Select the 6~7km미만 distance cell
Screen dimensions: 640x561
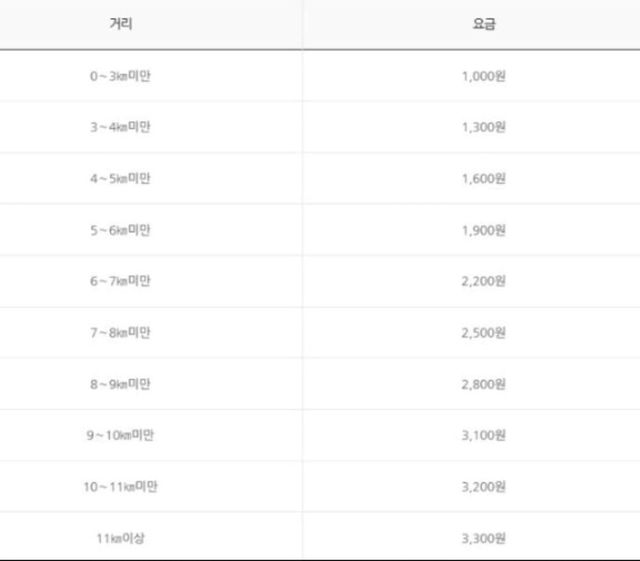[120, 281]
